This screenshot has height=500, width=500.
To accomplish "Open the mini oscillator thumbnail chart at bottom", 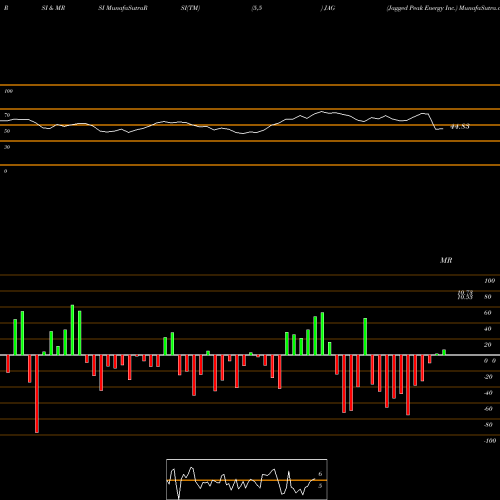I will click(247, 479).
